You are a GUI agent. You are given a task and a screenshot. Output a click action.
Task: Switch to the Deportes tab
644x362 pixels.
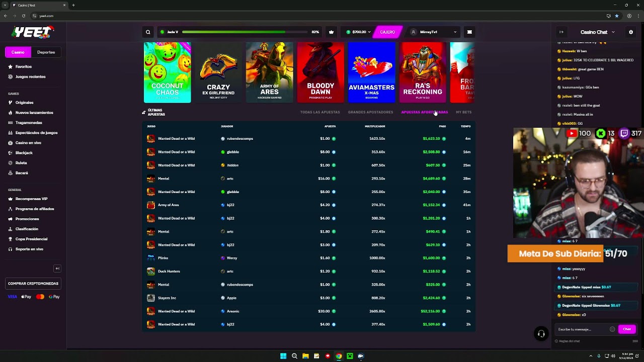(x=46, y=52)
